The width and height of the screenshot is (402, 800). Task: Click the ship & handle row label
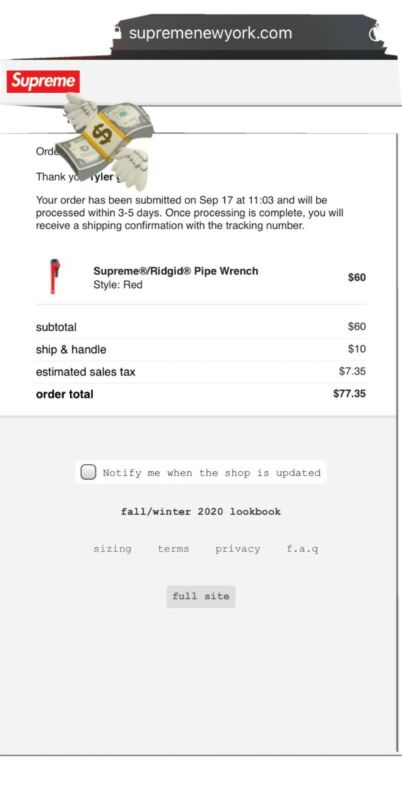tap(71, 349)
